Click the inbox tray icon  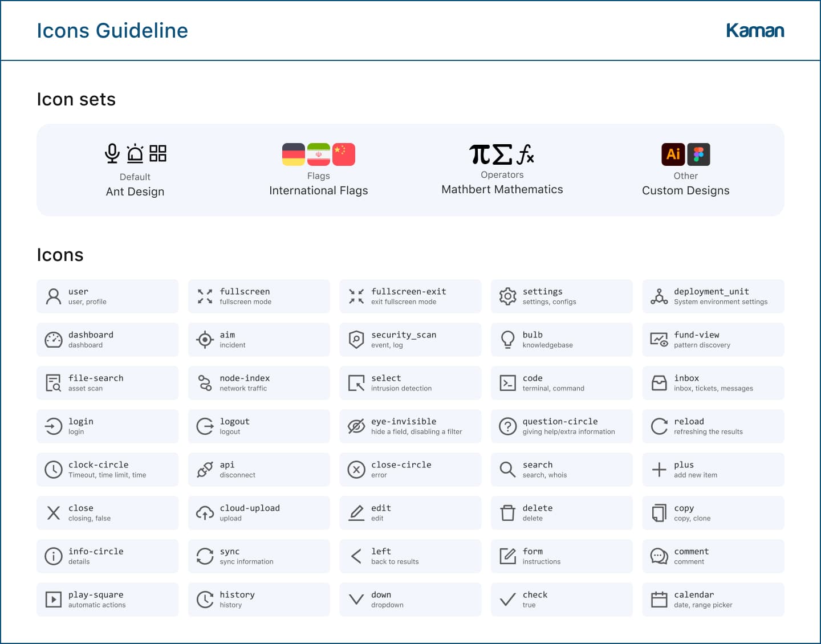[x=659, y=383]
